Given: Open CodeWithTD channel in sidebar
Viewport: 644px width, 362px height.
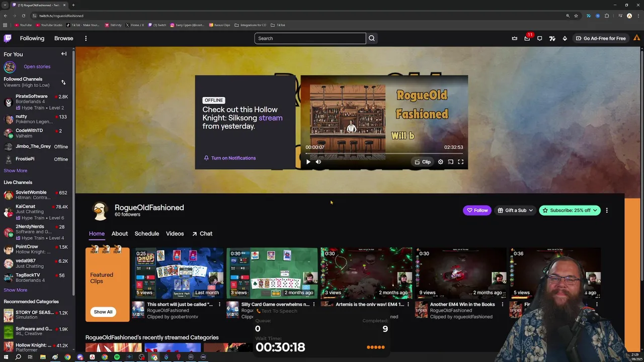Looking at the screenshot, I should pos(36,133).
